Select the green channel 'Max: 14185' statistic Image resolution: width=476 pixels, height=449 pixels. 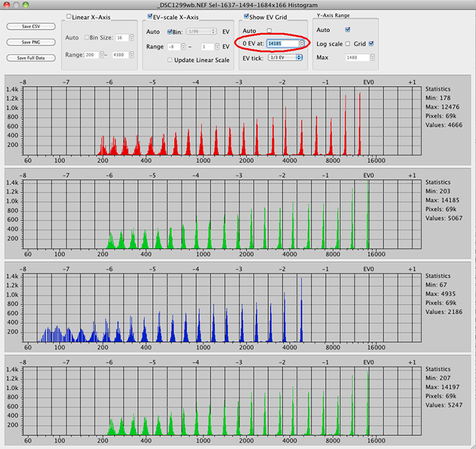tap(442, 200)
